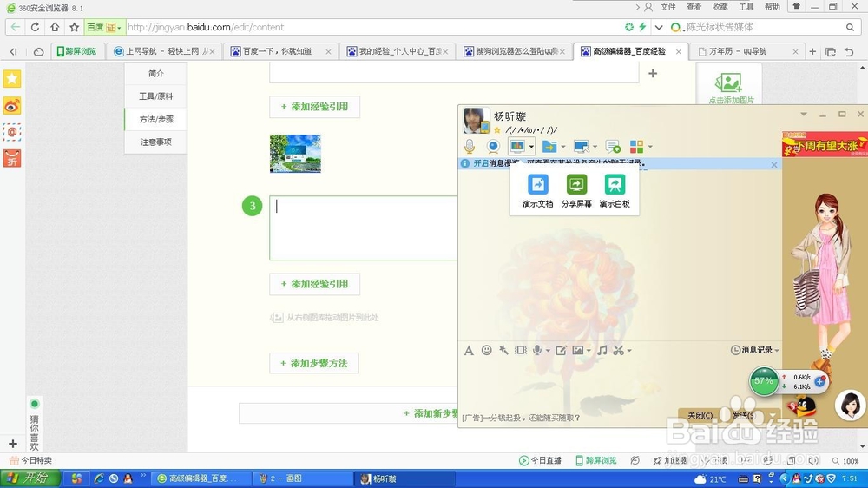Click upper 添加经验引用 button
Image resolution: width=868 pixels, height=488 pixels.
click(314, 107)
